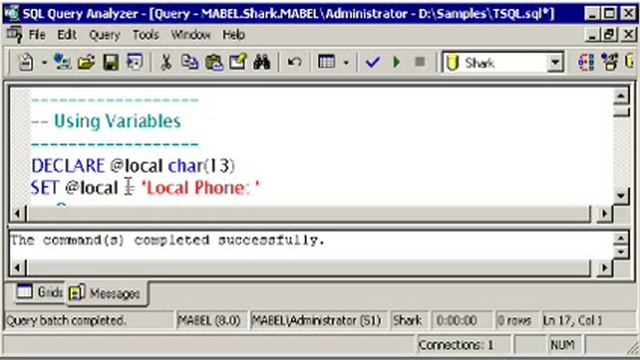The width and height of the screenshot is (640, 360).
Task: Click the DECLARE keyword in the editor
Action: [68, 166]
